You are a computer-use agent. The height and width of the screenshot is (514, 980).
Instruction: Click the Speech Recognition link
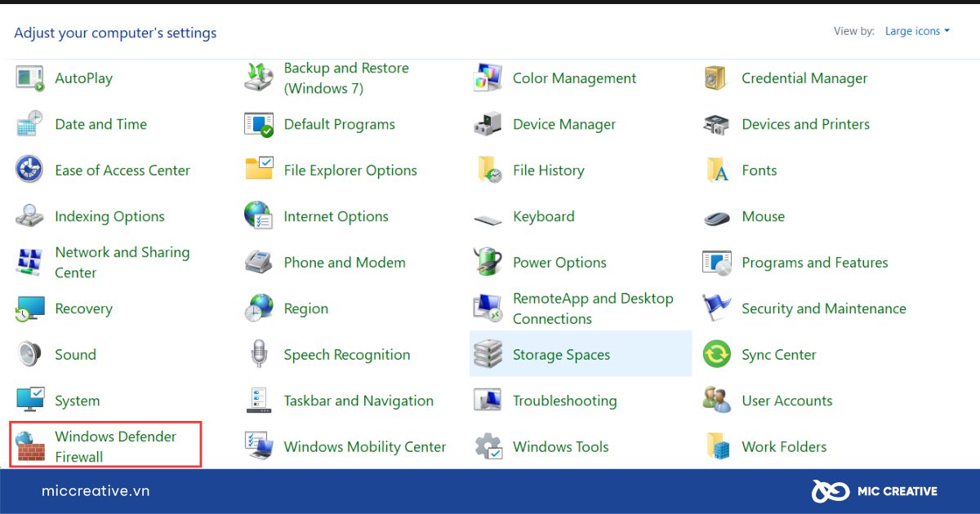click(347, 355)
